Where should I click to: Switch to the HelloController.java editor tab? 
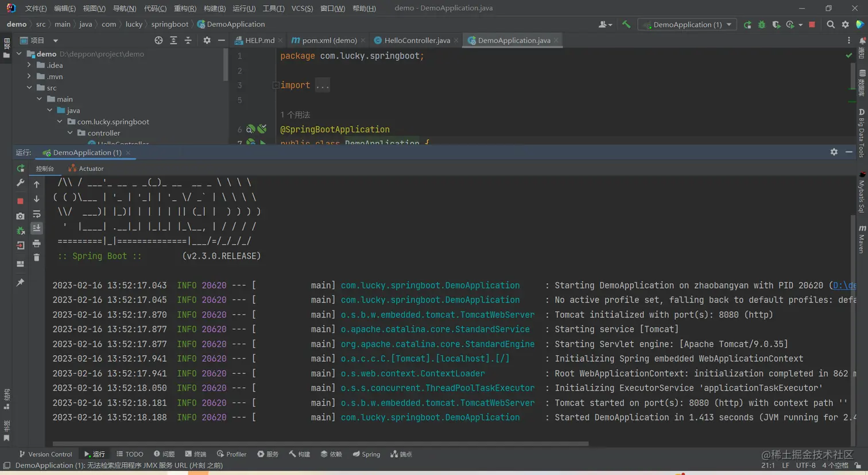coord(416,40)
